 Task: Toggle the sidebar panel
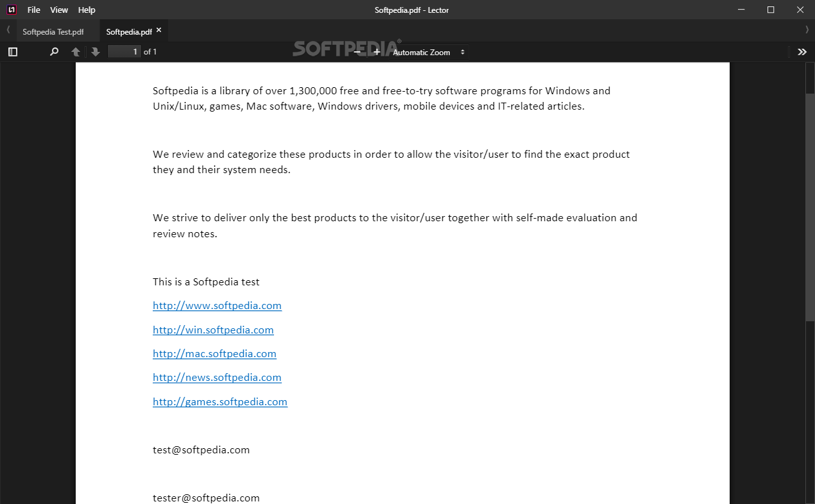13,52
